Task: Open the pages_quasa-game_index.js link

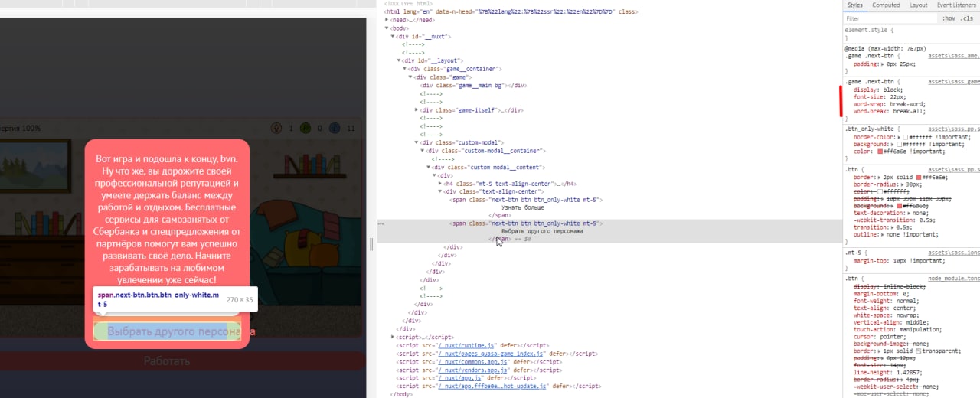Action: point(490,354)
